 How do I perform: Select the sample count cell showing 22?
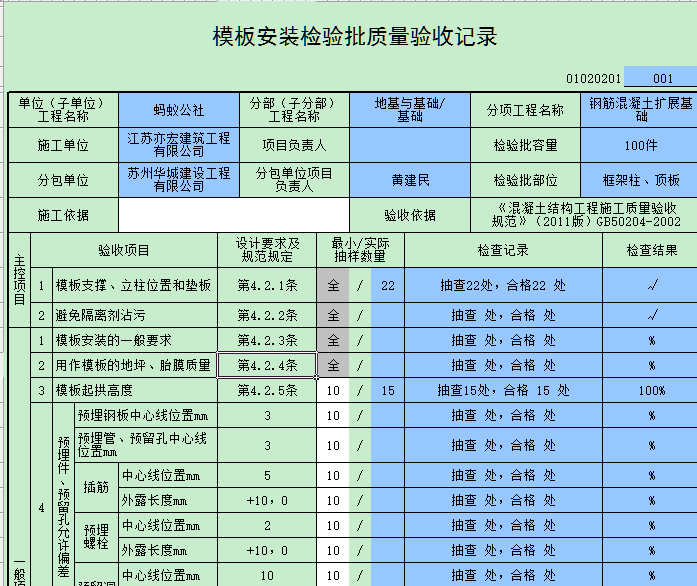(x=388, y=285)
